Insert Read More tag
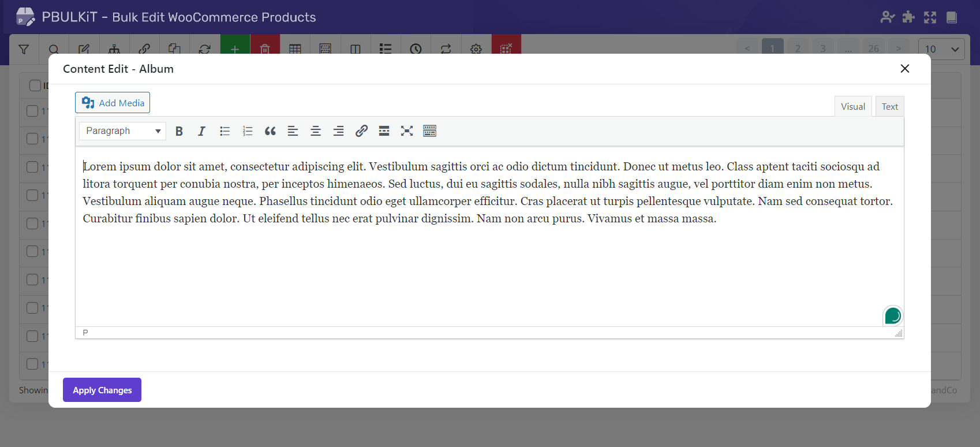The image size is (980, 447). 384,131
